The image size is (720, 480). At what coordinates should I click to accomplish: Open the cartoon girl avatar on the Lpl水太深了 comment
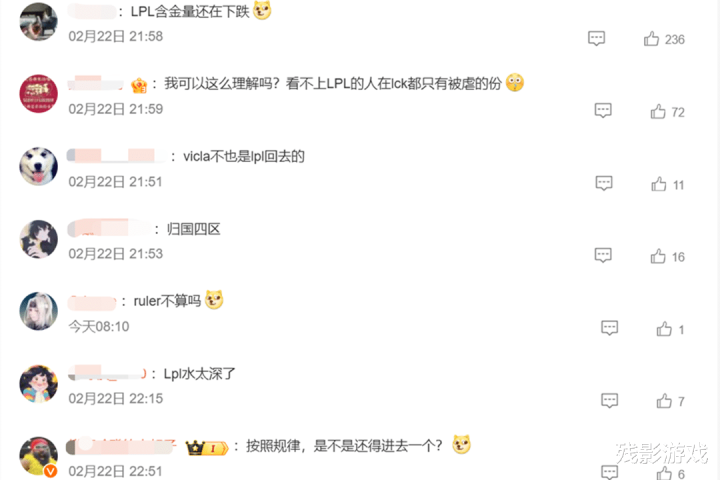click(39, 384)
